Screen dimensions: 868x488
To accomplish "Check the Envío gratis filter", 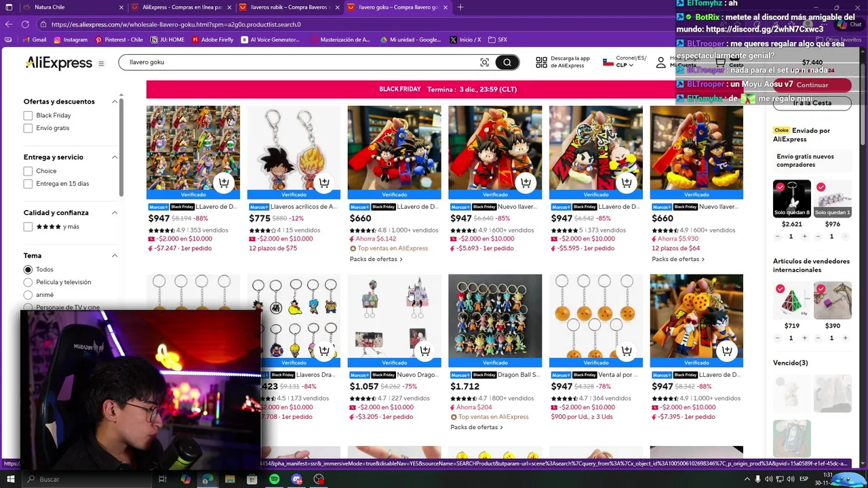I will pos(28,128).
